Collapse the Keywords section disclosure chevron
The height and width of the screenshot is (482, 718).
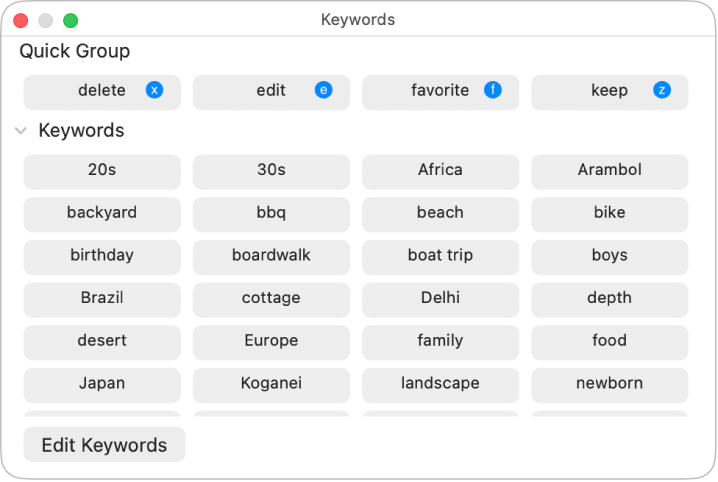coord(20,131)
